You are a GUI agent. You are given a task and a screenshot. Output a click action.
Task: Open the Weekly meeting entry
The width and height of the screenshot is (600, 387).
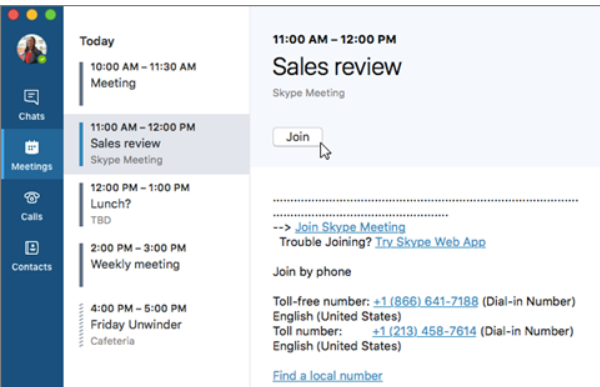click(x=157, y=265)
